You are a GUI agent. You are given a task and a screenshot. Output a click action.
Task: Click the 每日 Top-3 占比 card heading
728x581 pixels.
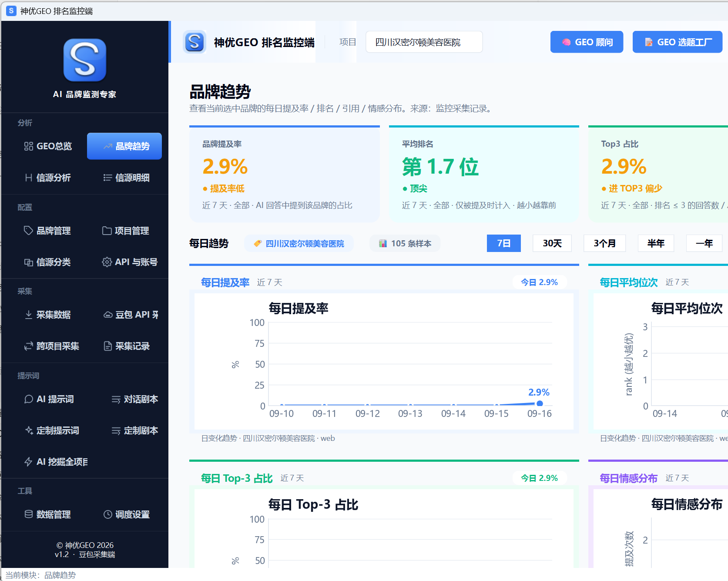[x=237, y=478]
